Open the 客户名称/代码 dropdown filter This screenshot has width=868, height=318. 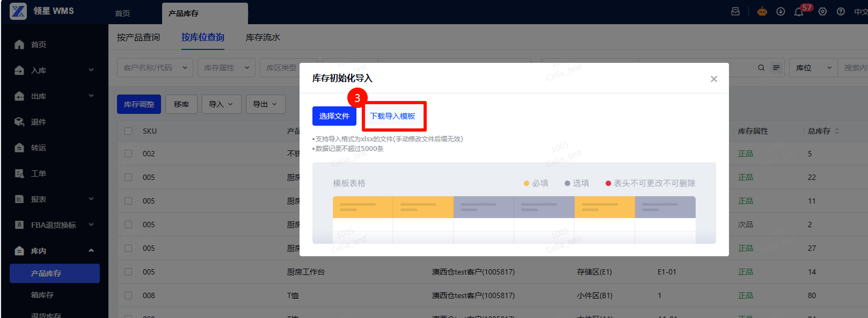(x=155, y=68)
